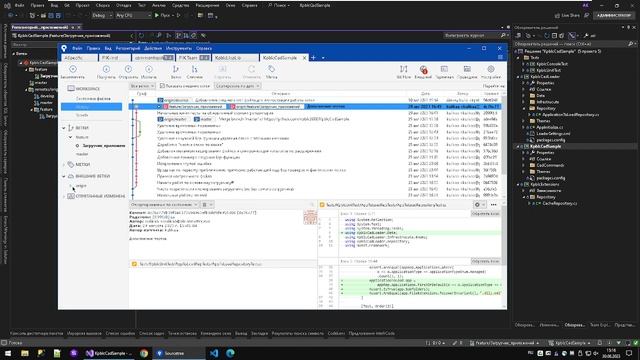Open the Tools menu in Sourcetree

tap(179, 48)
